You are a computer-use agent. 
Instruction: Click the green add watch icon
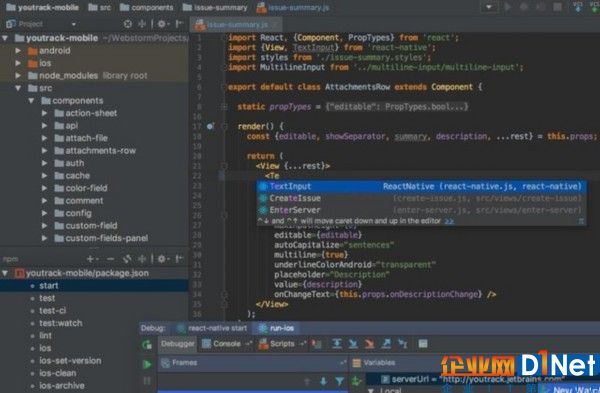click(x=356, y=380)
